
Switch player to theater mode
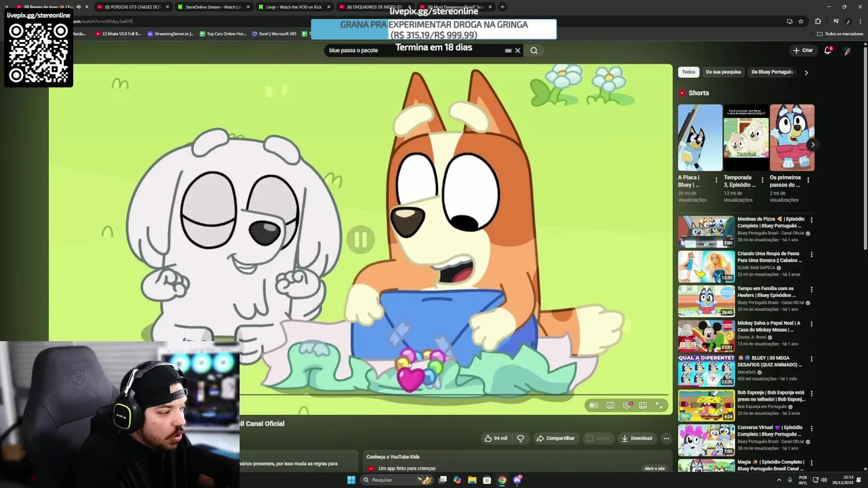point(643,405)
